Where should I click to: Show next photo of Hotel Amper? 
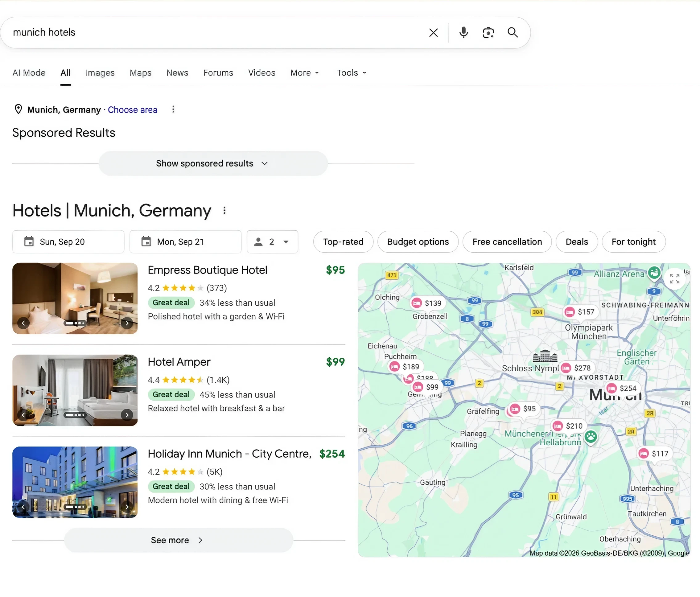click(x=127, y=414)
